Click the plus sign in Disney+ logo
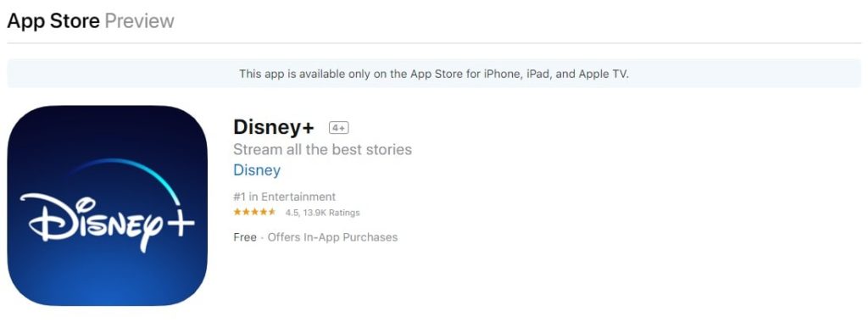 coord(180,224)
